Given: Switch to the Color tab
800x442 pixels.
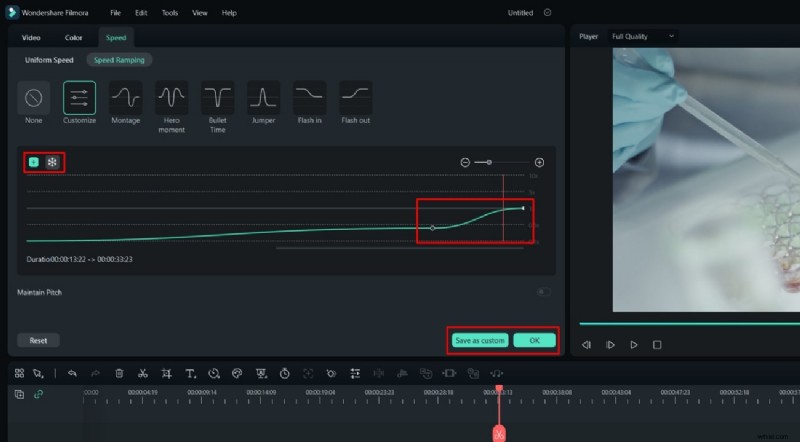Looking at the screenshot, I should 74,37.
